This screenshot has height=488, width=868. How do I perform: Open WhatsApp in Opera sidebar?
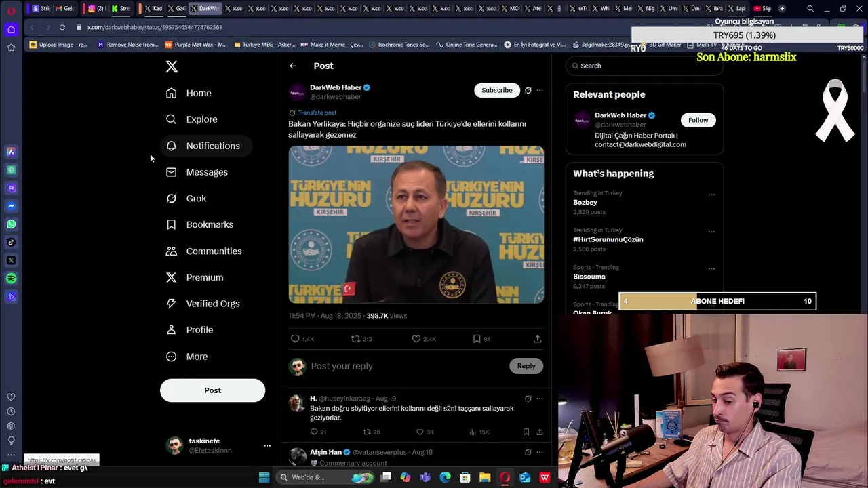click(x=11, y=224)
